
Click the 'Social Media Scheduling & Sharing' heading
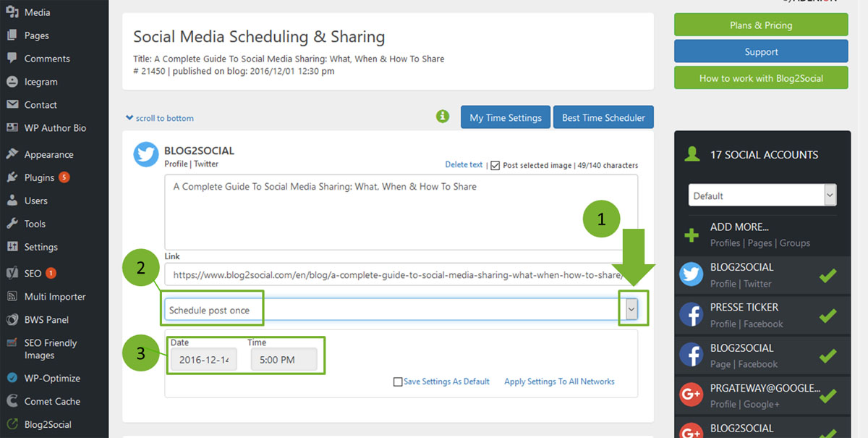pos(259,37)
